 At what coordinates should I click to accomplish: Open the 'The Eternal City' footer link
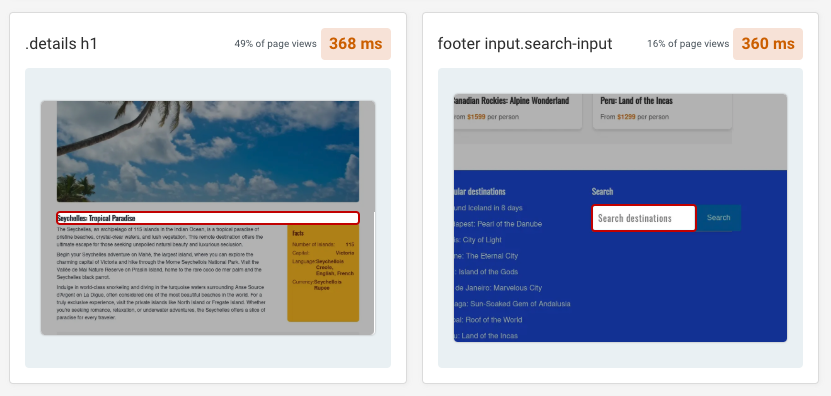pos(486,256)
